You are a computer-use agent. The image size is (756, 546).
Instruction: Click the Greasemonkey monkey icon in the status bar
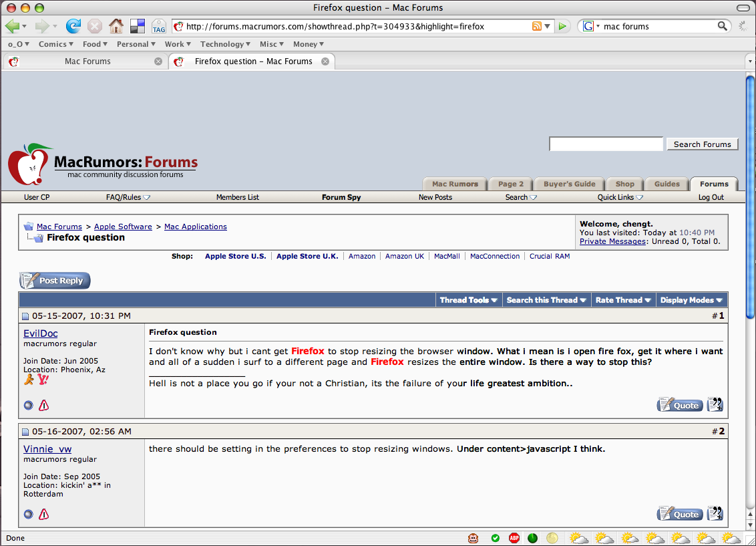click(473, 538)
